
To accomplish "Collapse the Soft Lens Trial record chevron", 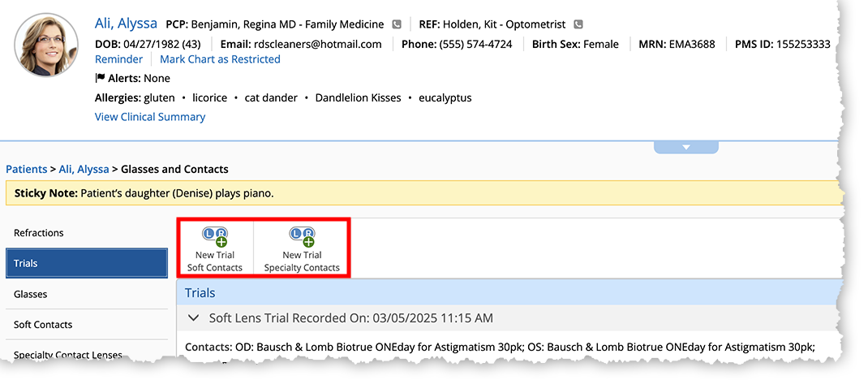I will pyautogui.click(x=193, y=318).
